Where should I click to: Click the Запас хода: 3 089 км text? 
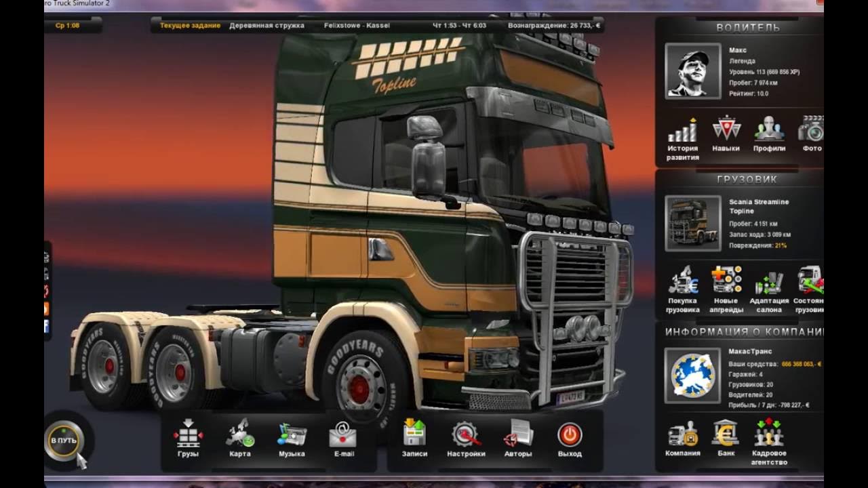click(759, 235)
